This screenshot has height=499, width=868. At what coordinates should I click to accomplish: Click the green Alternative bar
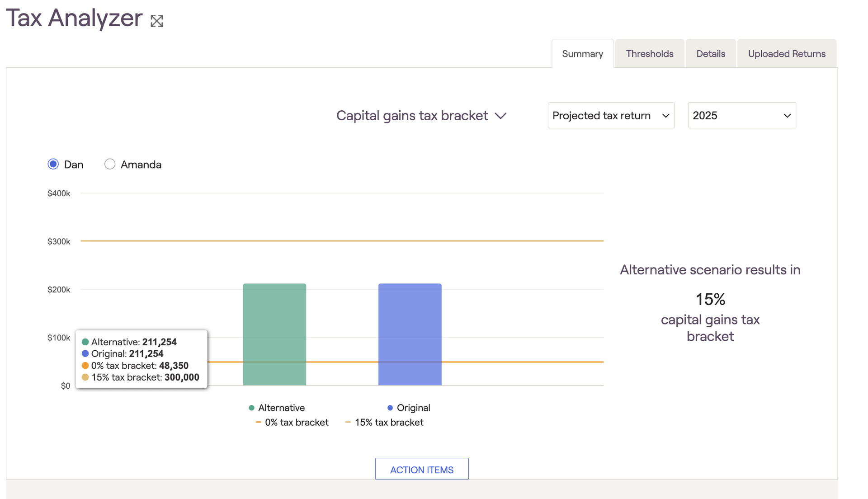click(x=274, y=334)
